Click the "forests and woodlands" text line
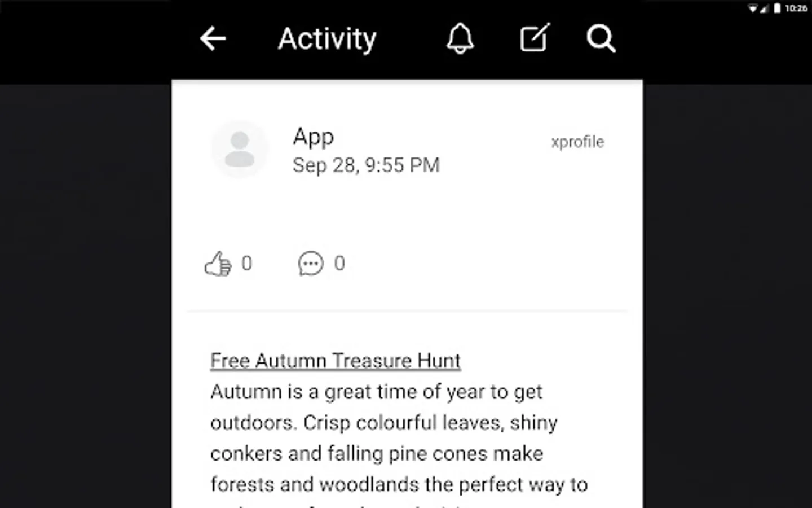The width and height of the screenshot is (812, 508). 399,484
